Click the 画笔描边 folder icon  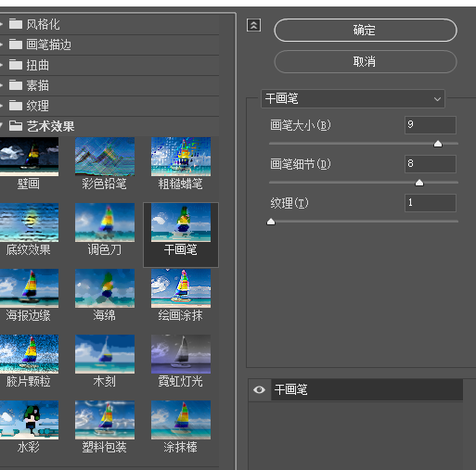tap(16, 44)
